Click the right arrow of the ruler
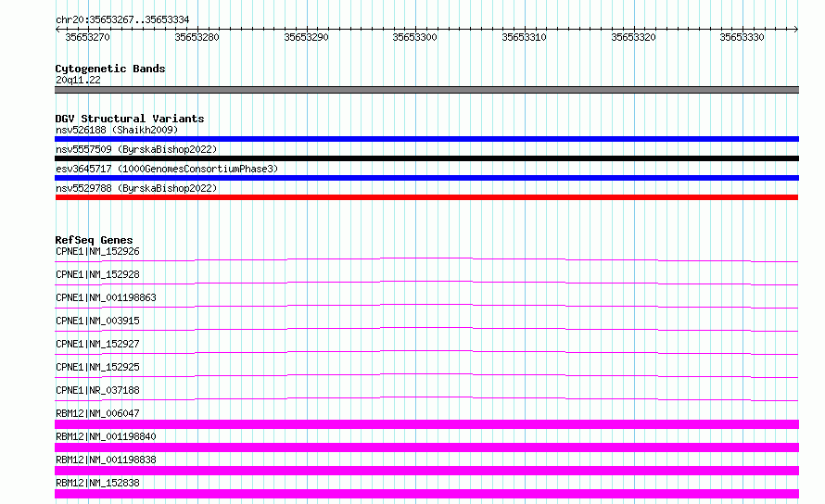825x504 pixels. pyautogui.click(x=796, y=29)
